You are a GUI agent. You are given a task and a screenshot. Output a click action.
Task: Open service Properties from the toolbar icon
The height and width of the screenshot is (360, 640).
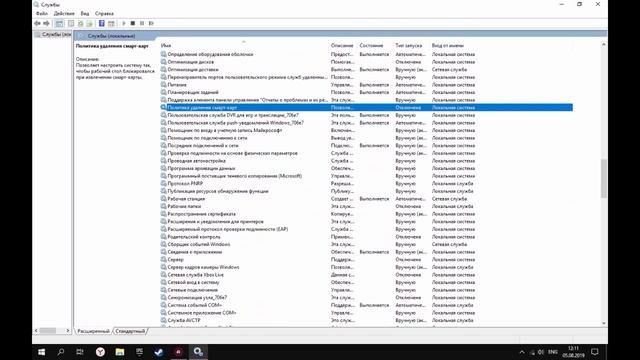[71, 23]
